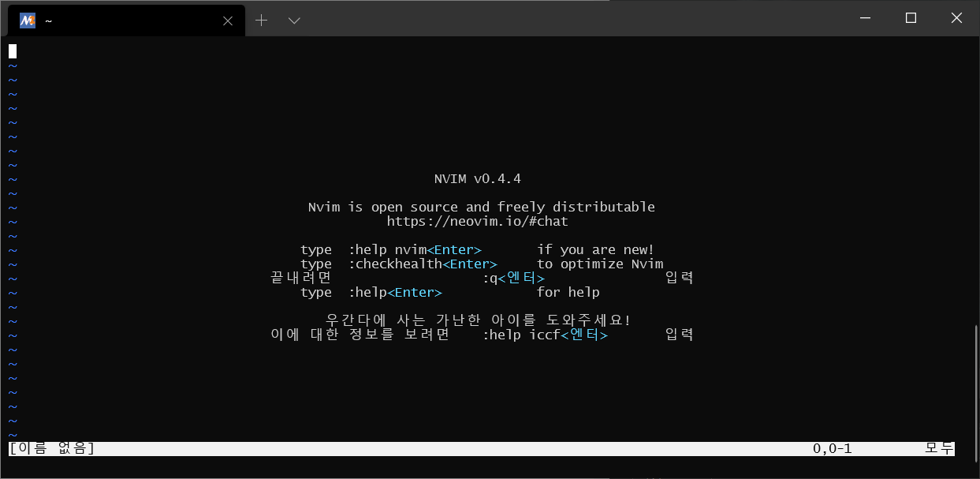Screen dimensions: 980x479
Task: Expand the new tab profile dropdown chevron
Action: (x=294, y=21)
